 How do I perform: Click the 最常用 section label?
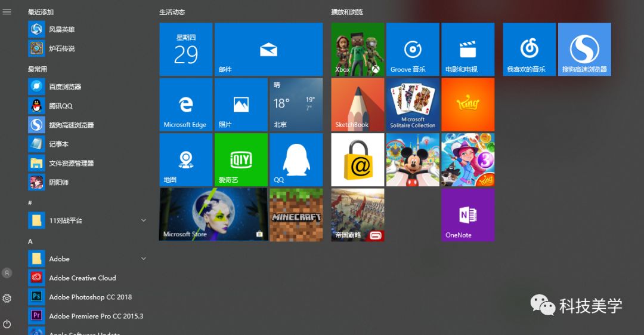pyautogui.click(x=38, y=69)
